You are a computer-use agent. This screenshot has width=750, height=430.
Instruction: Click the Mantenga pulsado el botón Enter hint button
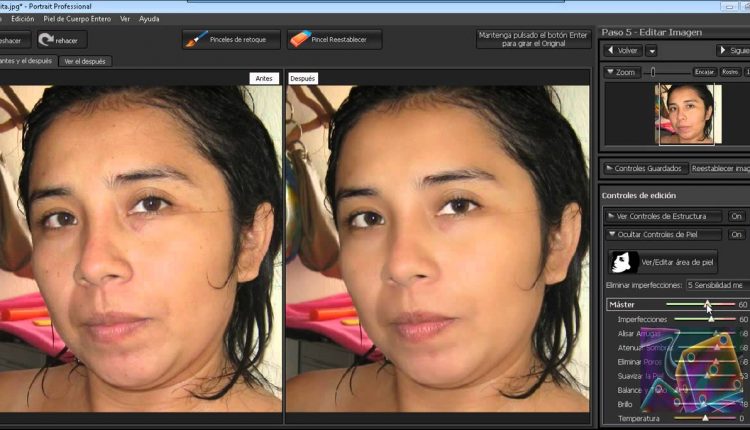(533, 39)
